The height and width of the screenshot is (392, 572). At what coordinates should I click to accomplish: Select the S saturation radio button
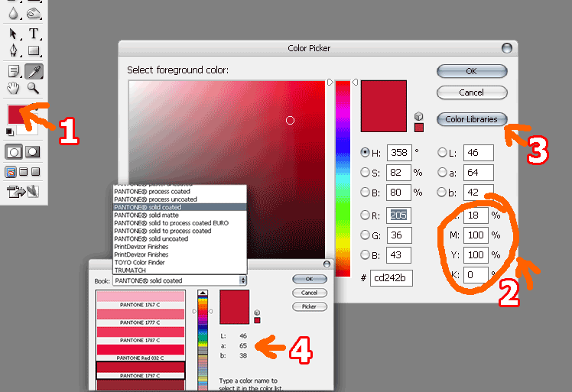tap(365, 172)
